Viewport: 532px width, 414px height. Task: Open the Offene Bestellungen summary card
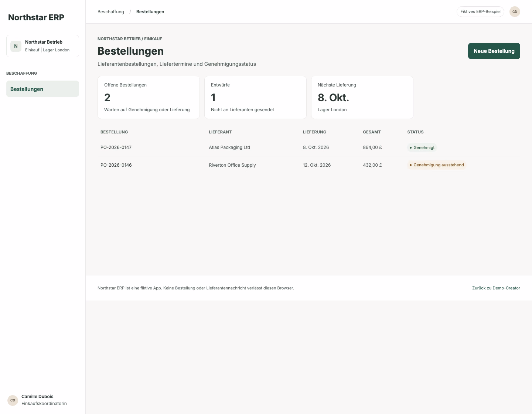(x=149, y=97)
